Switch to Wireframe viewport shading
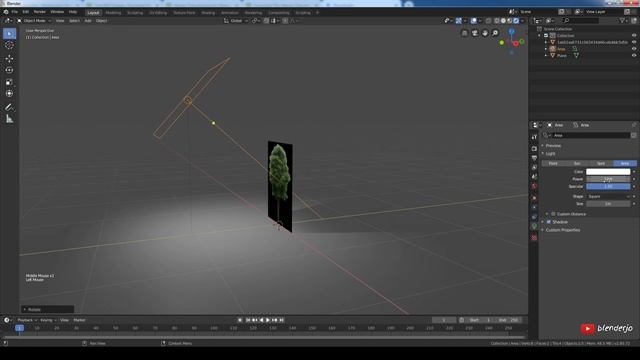The width and height of the screenshot is (640, 360). pyautogui.click(x=497, y=20)
